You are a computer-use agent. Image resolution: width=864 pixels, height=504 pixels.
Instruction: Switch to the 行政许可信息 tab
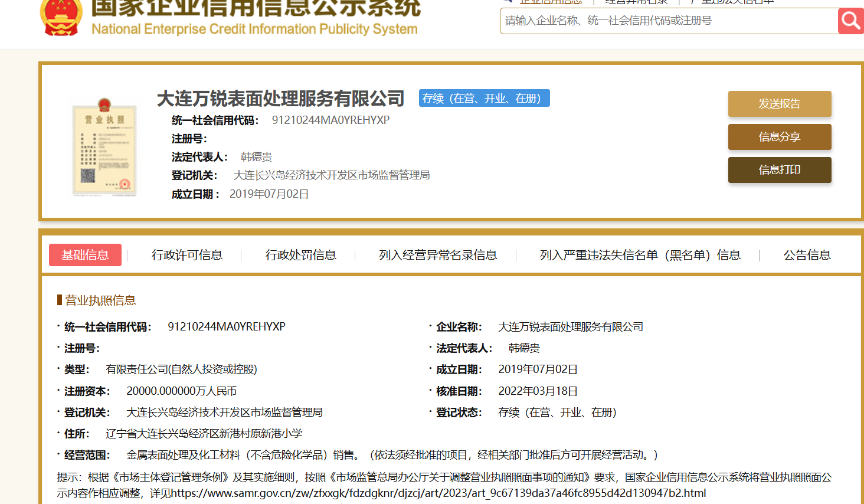[187, 255]
